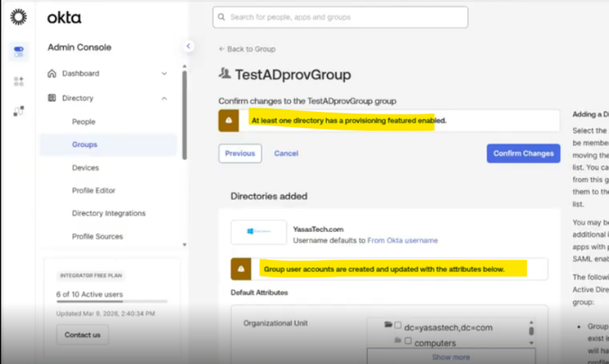This screenshot has height=364, width=609.
Task: Click the sidebar vertical scrollbar thumb
Action: pos(184,113)
